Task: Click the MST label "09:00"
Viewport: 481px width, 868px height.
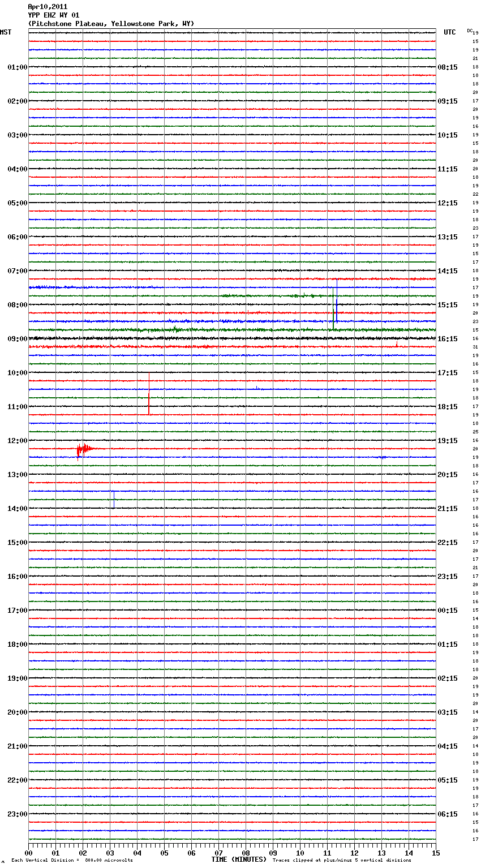Action: 18,339
